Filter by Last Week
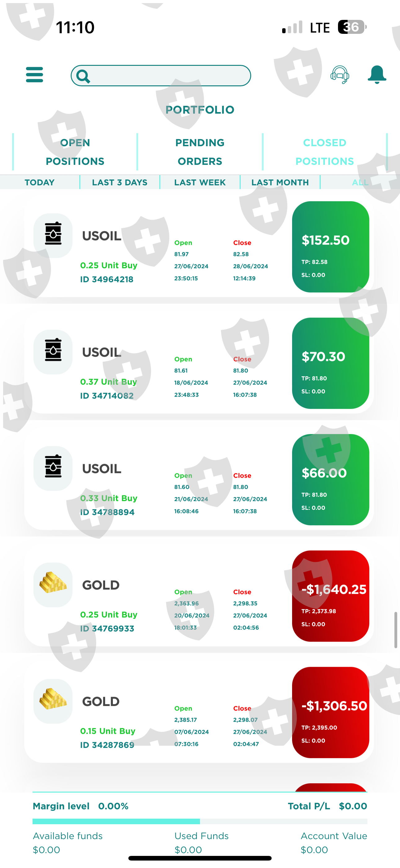 tap(200, 182)
